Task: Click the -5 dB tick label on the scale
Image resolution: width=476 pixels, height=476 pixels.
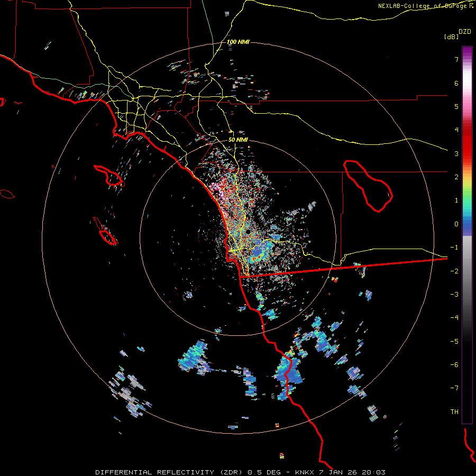Action: [x=454, y=341]
